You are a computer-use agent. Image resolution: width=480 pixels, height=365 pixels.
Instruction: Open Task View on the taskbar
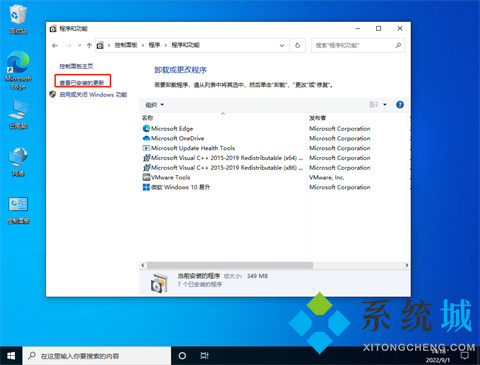[x=204, y=356]
